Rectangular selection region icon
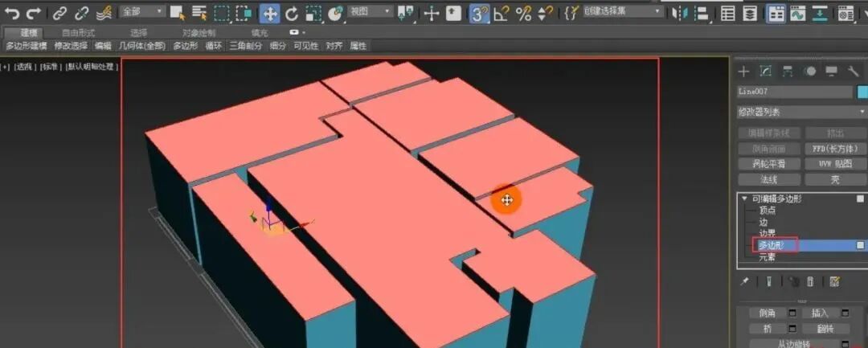The height and width of the screenshot is (348, 868). 222,14
